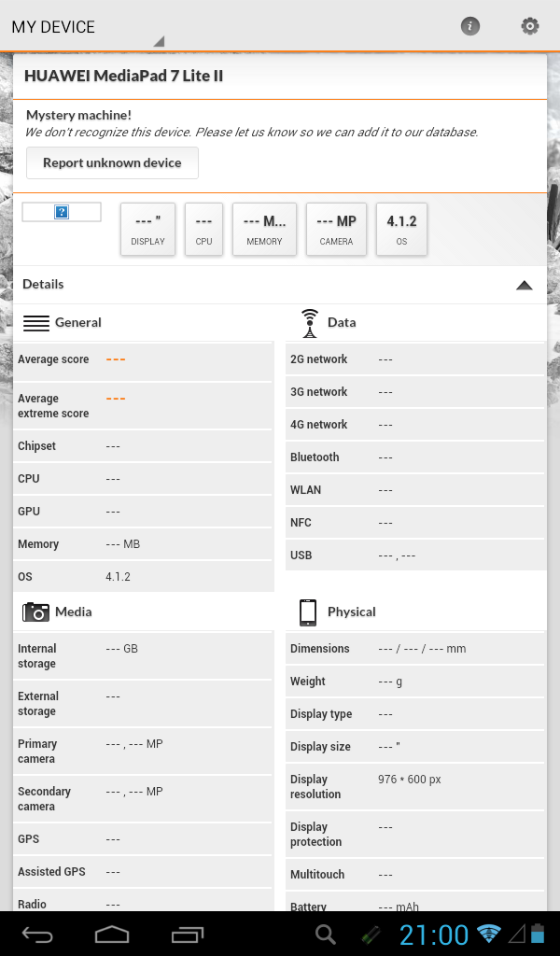
Task: Tap the Wi-Fi status icon
Action: pyautogui.click(x=489, y=933)
